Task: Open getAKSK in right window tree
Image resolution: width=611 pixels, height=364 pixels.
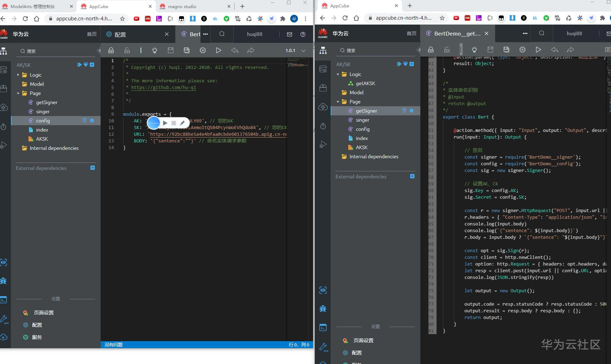Action: 365,83
